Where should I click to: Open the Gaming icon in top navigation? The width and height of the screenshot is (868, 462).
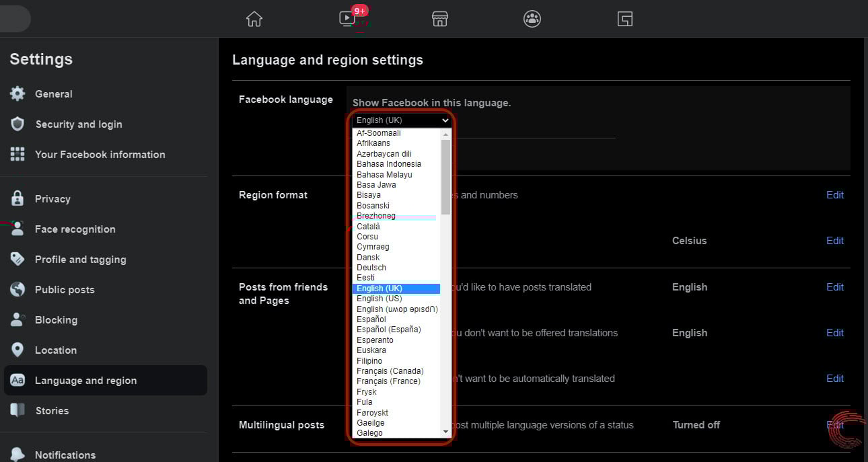click(624, 19)
